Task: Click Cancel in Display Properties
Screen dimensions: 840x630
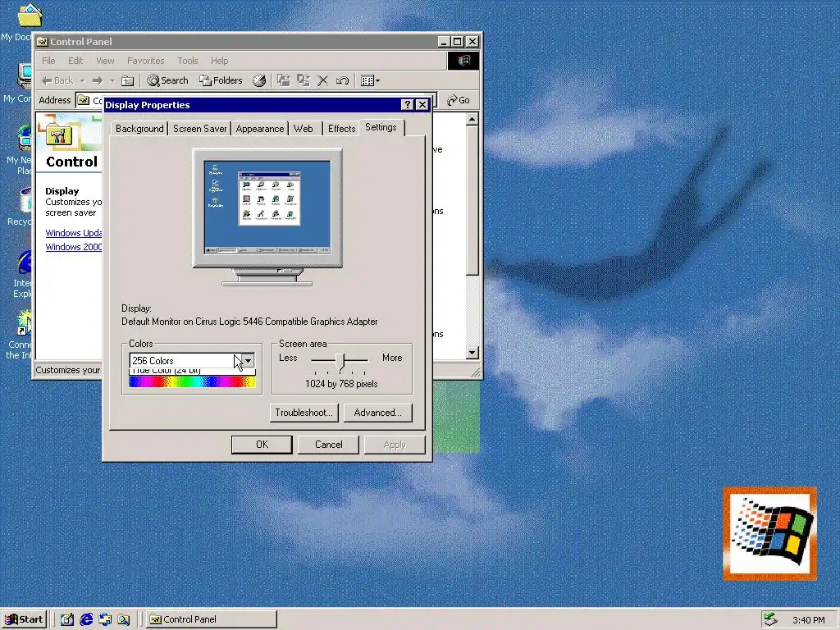Action: point(328,445)
